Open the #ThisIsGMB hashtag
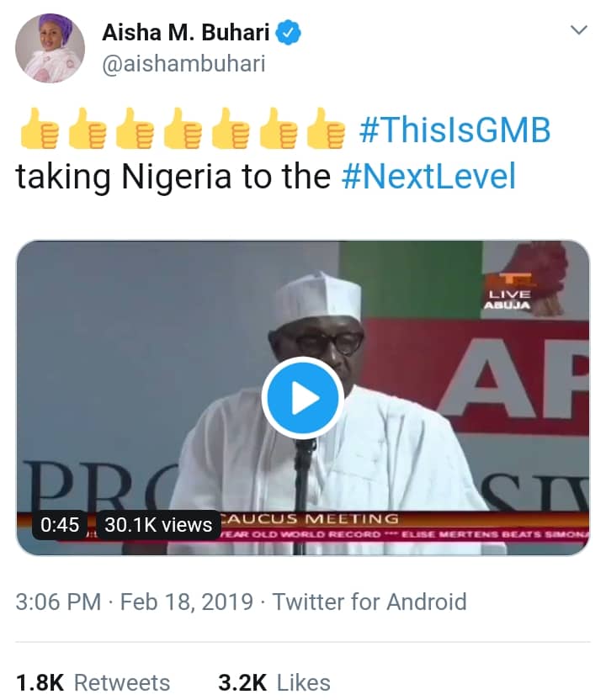606x700 pixels. point(454,132)
